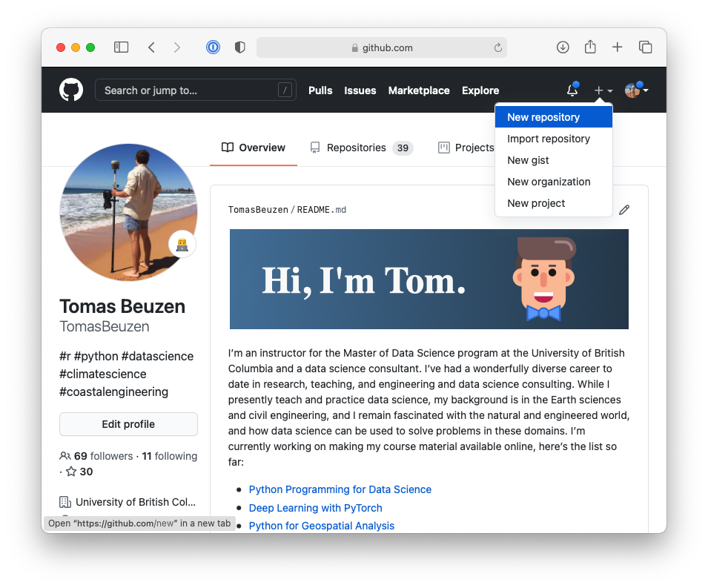Open Python Programming for Data Science link
The image size is (708, 588).
[340, 489]
